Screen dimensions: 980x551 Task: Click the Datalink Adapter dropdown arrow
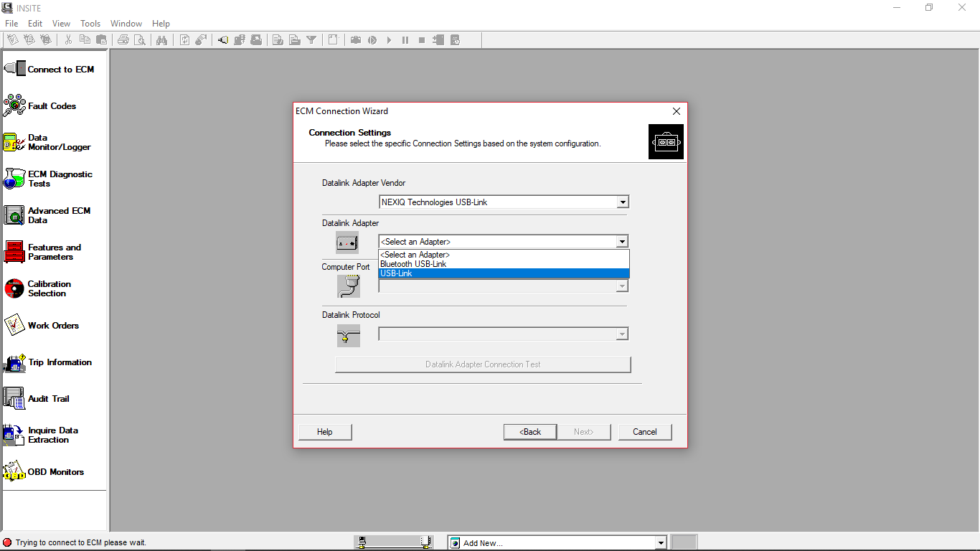click(623, 242)
